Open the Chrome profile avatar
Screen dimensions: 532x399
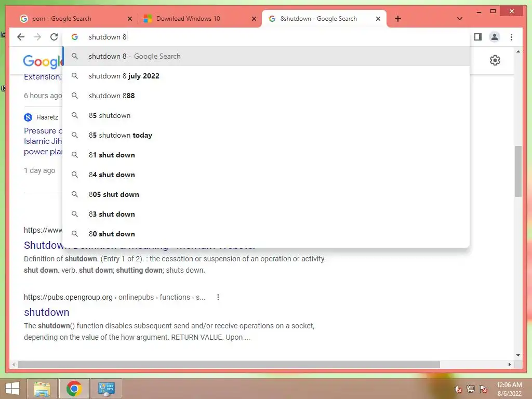(x=495, y=37)
